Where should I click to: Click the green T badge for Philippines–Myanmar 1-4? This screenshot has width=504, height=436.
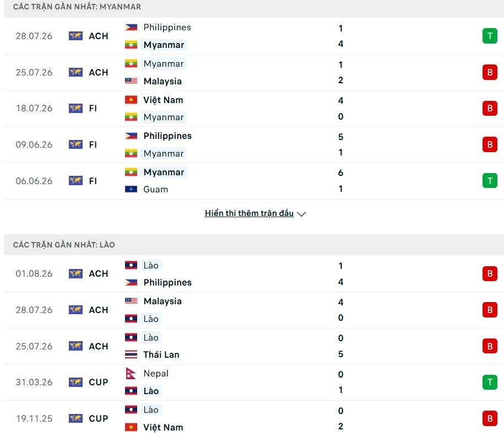(x=490, y=36)
